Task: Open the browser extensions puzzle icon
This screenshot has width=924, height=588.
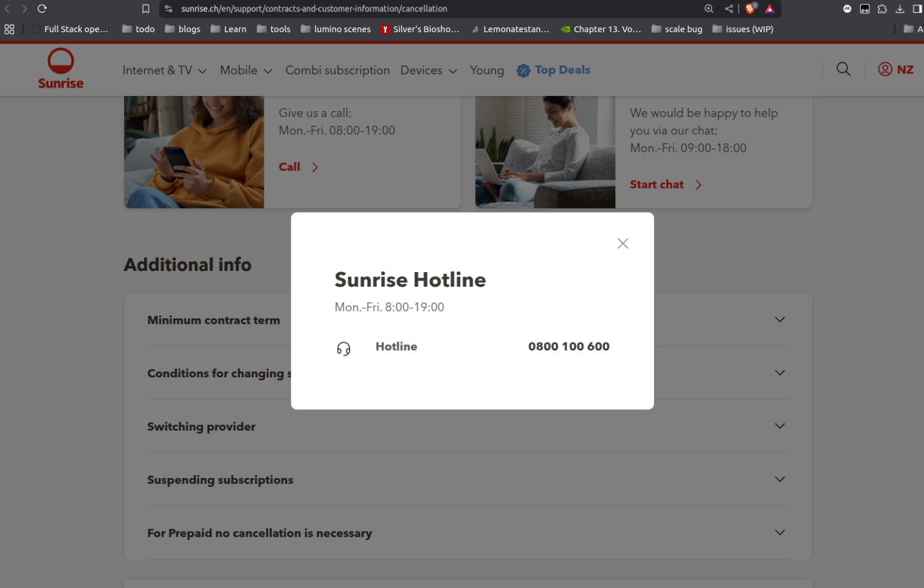Action: click(x=882, y=9)
